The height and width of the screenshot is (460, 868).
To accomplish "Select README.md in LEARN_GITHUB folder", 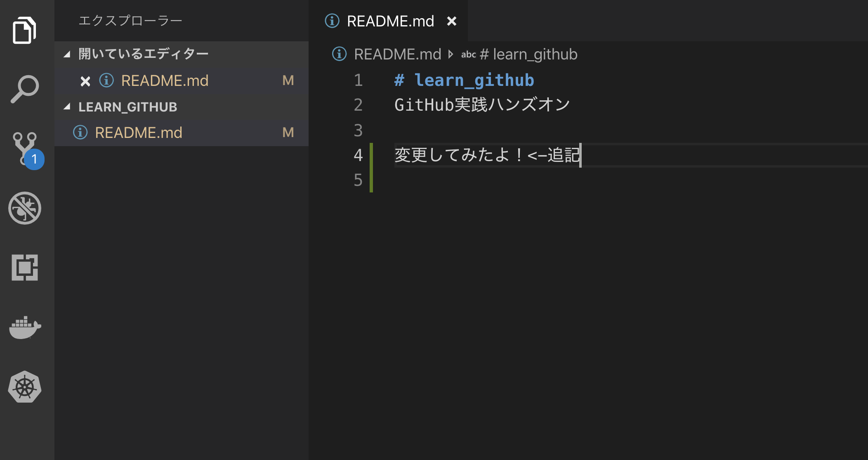I will (182, 133).
